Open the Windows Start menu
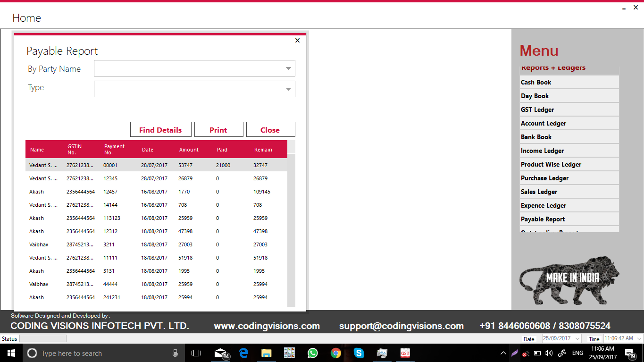Screen dimensions: 644x362 10,353
